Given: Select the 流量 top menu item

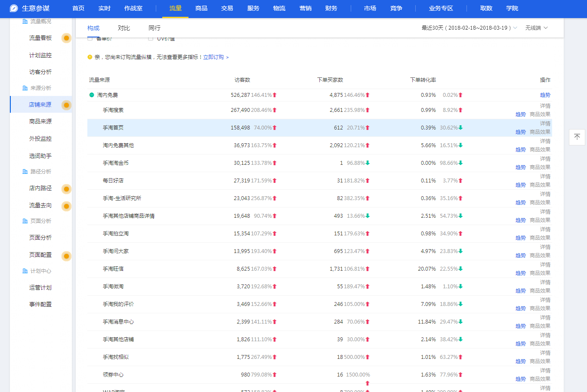Looking at the screenshot, I should pos(176,8).
